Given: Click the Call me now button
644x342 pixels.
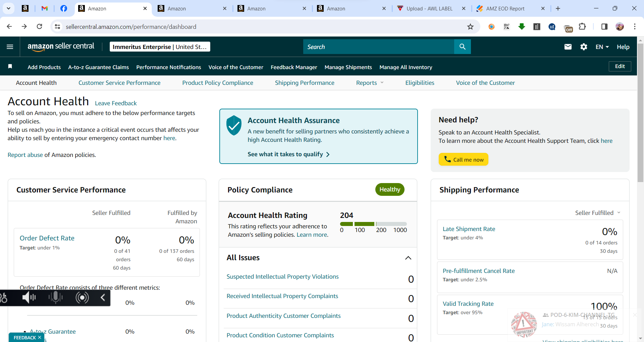Looking at the screenshot, I should [x=464, y=159].
